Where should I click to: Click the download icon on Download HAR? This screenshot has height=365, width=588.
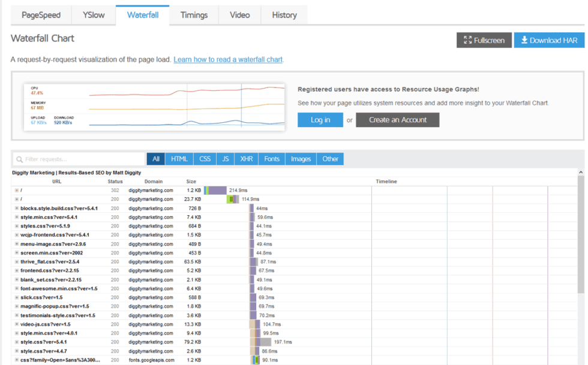(525, 40)
